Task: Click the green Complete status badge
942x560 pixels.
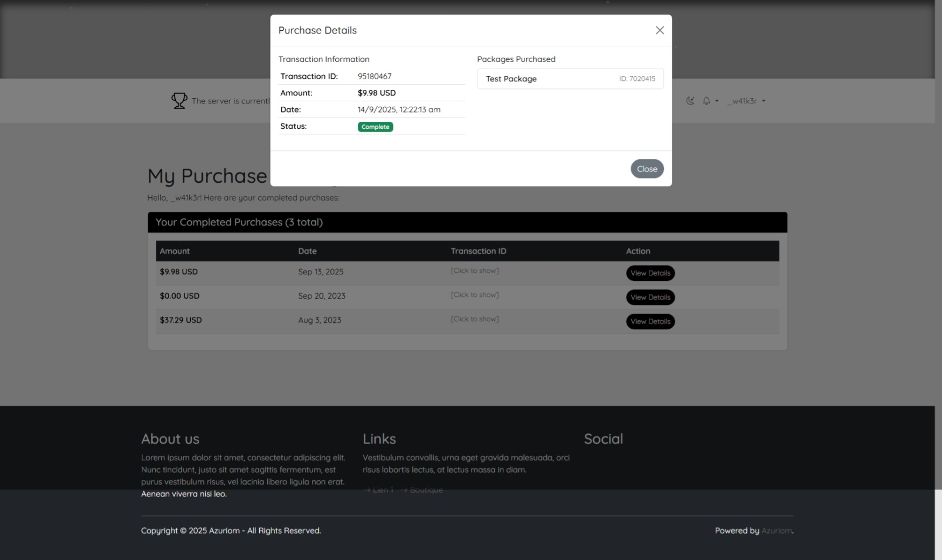Action: pyautogui.click(x=375, y=127)
